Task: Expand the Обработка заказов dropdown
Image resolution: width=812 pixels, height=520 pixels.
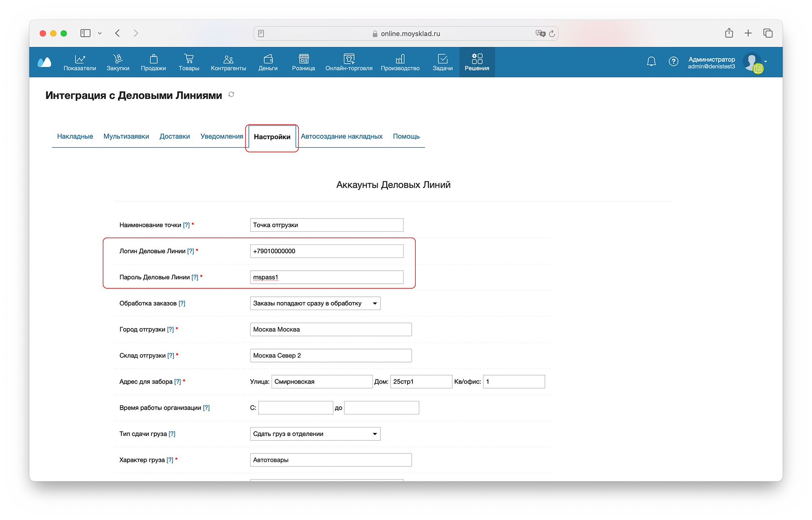Action: [315, 303]
